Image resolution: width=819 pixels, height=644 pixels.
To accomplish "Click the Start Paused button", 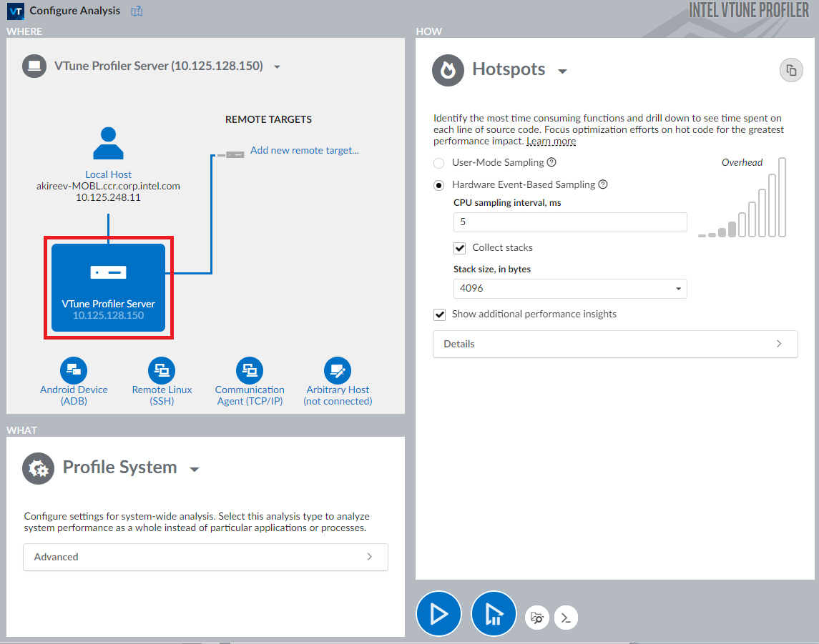I will click(494, 614).
